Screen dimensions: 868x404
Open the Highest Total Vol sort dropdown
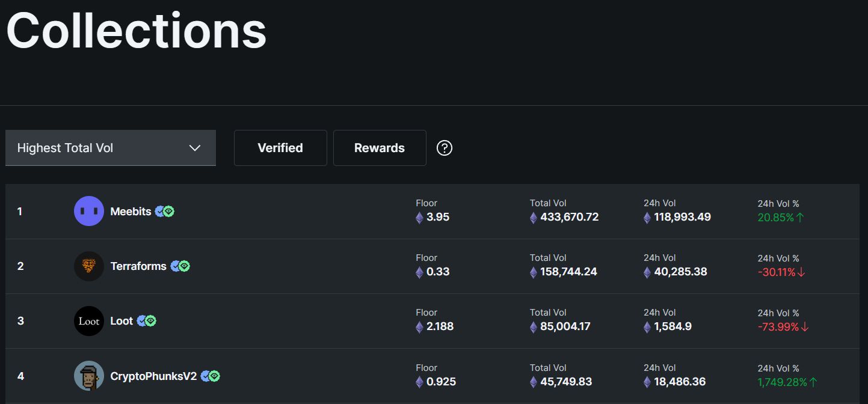pos(111,148)
